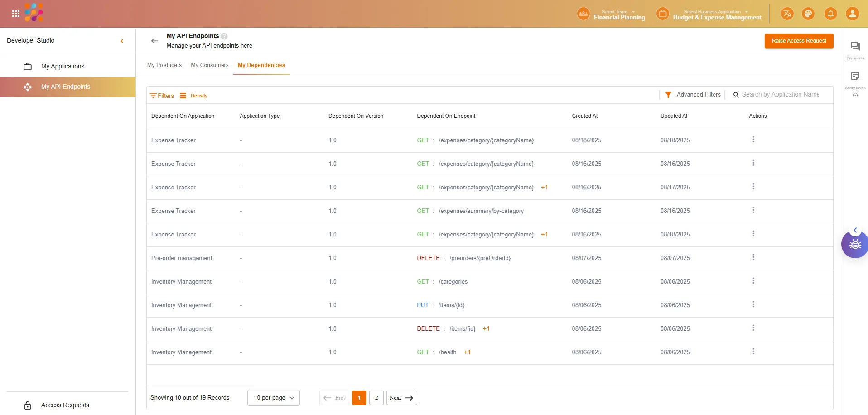The width and height of the screenshot is (868, 415).
Task: Click the user profile avatar icon
Action: click(x=852, y=14)
